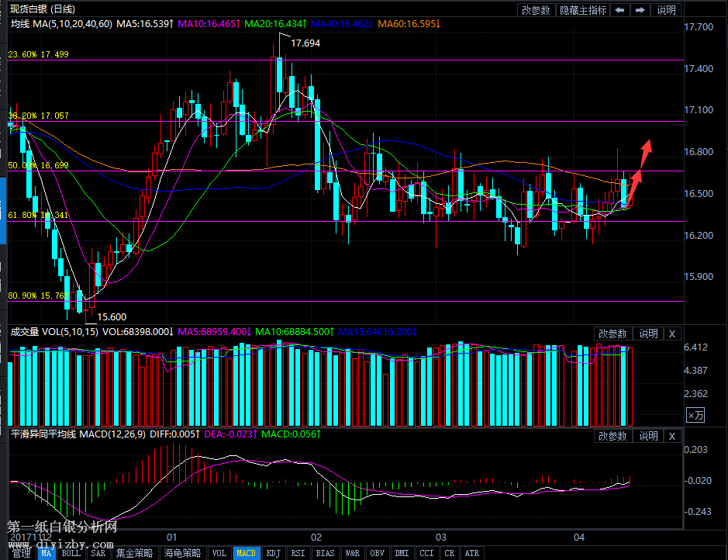Click the 17.694 peak price label
The image size is (728, 560).
305,43
